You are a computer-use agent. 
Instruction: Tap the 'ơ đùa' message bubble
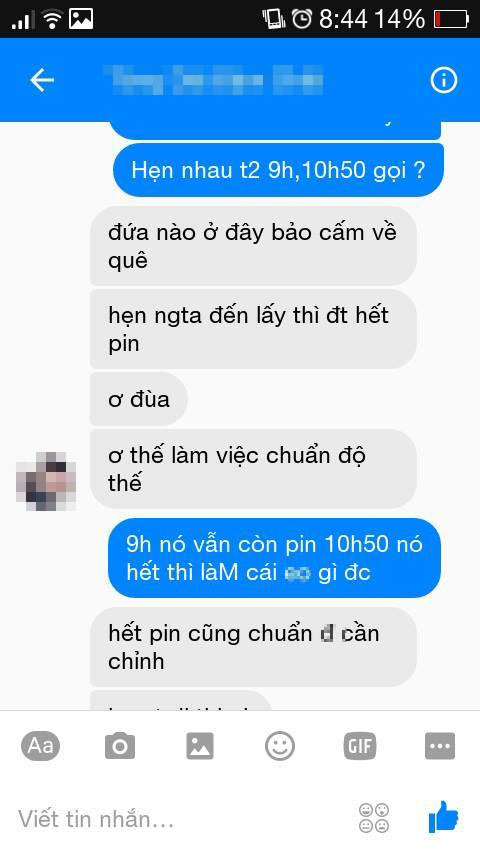(x=139, y=399)
